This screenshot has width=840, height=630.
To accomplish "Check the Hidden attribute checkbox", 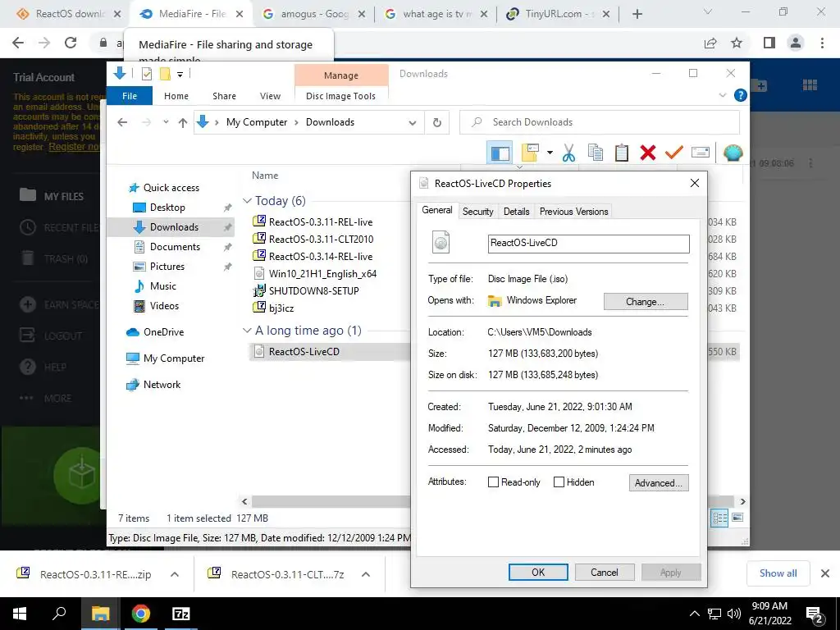I will [559, 482].
